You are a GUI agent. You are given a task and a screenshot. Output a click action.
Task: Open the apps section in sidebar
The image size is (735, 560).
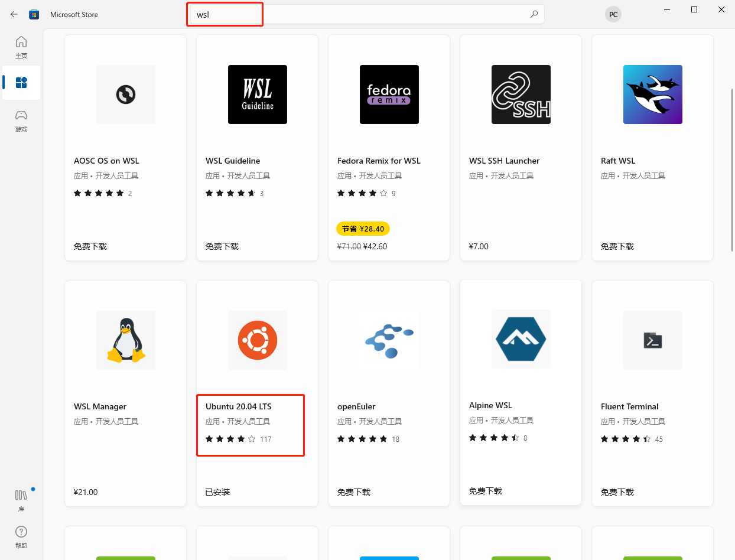(x=21, y=83)
